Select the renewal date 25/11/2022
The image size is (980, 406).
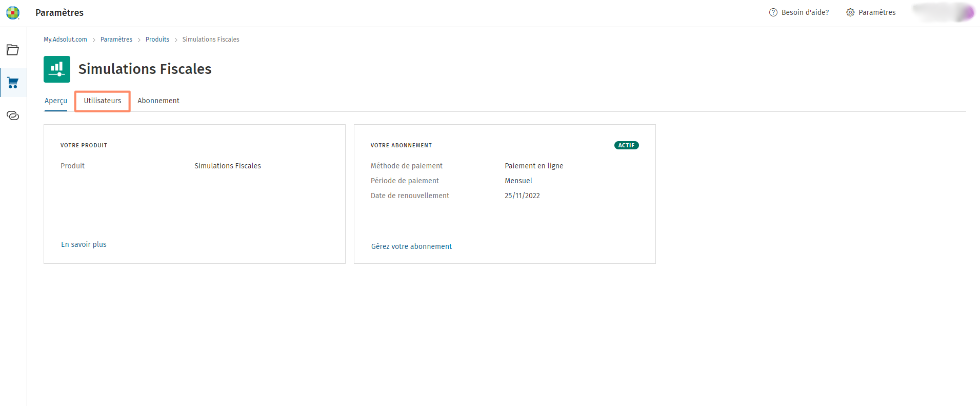pyautogui.click(x=522, y=196)
